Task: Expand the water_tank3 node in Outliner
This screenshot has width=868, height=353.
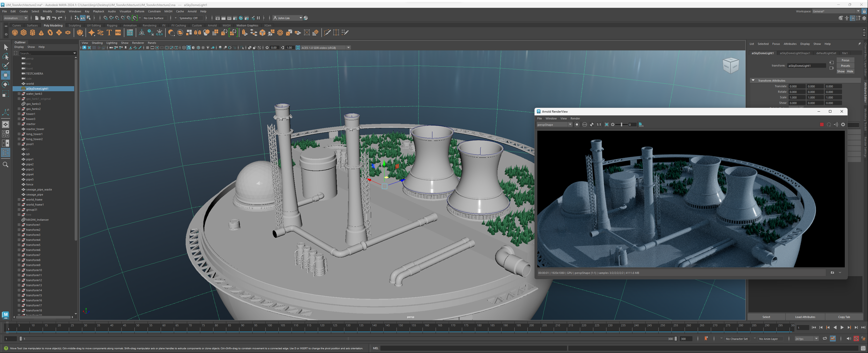Action: 19,93
